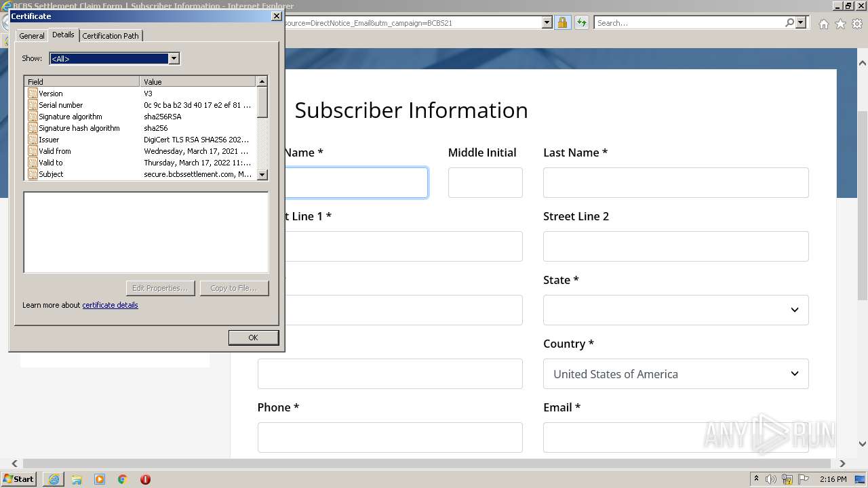This screenshot has width=868, height=488.
Task: Open the Country dropdown showing United States
Action: coord(676,374)
